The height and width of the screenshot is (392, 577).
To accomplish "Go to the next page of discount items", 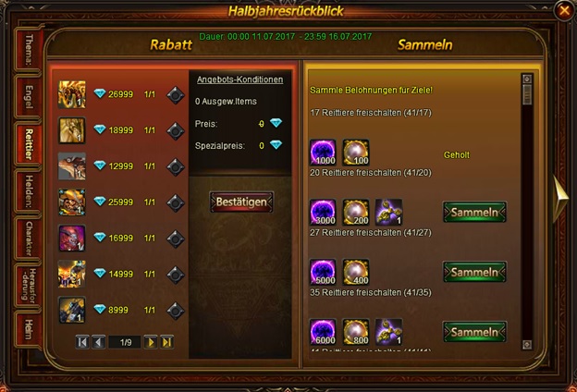I will [x=151, y=342].
